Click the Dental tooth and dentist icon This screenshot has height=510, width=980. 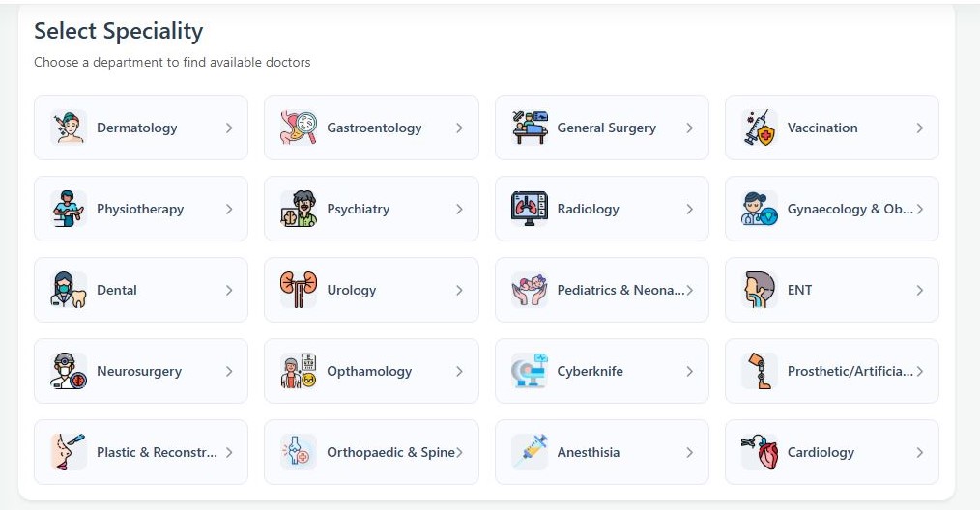point(69,290)
